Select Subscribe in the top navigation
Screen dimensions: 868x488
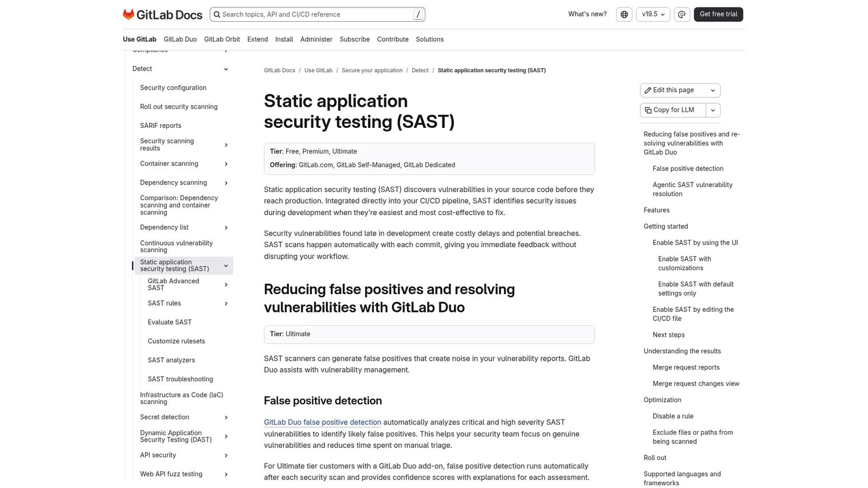coord(354,40)
